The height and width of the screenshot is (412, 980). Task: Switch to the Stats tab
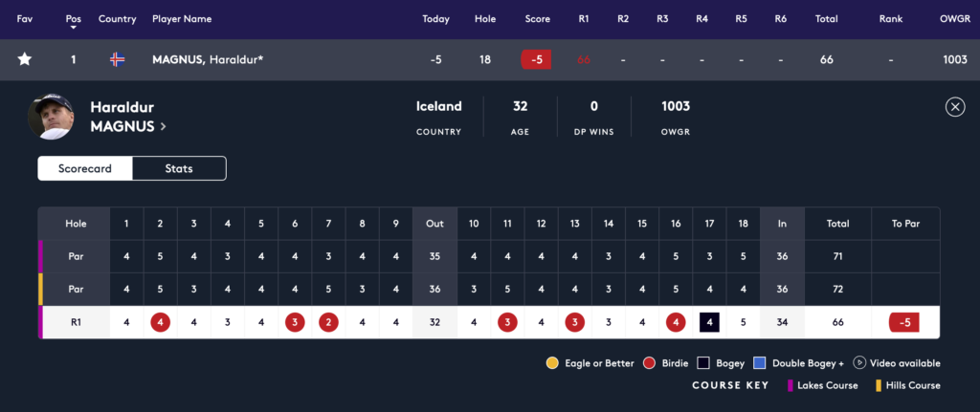click(x=178, y=168)
